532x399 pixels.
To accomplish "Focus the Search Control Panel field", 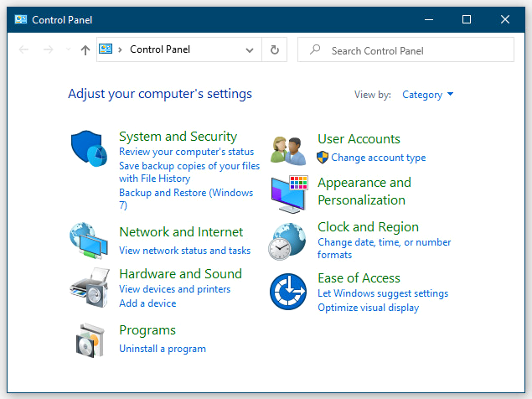I will [x=405, y=49].
